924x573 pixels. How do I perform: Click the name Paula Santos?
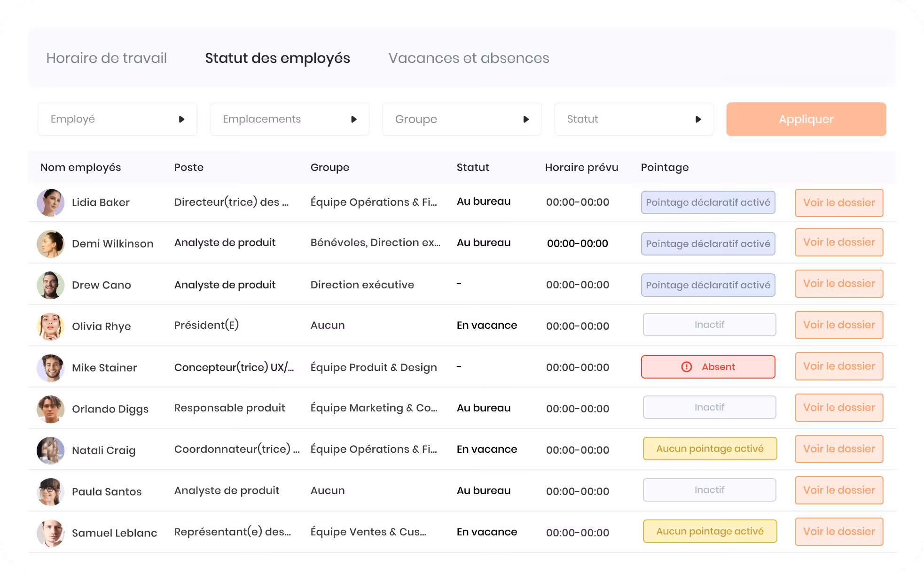coord(107,492)
